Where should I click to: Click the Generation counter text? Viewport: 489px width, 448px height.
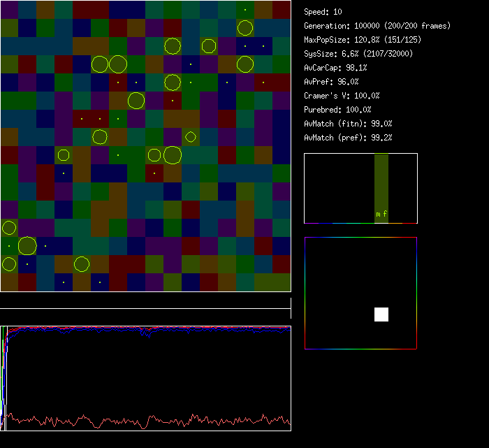pyautogui.click(x=377, y=26)
